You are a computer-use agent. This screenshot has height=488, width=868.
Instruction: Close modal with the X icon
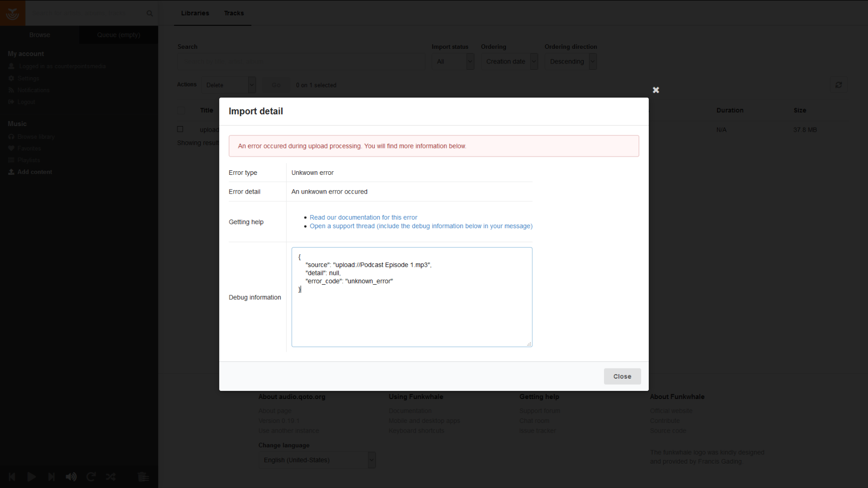656,90
